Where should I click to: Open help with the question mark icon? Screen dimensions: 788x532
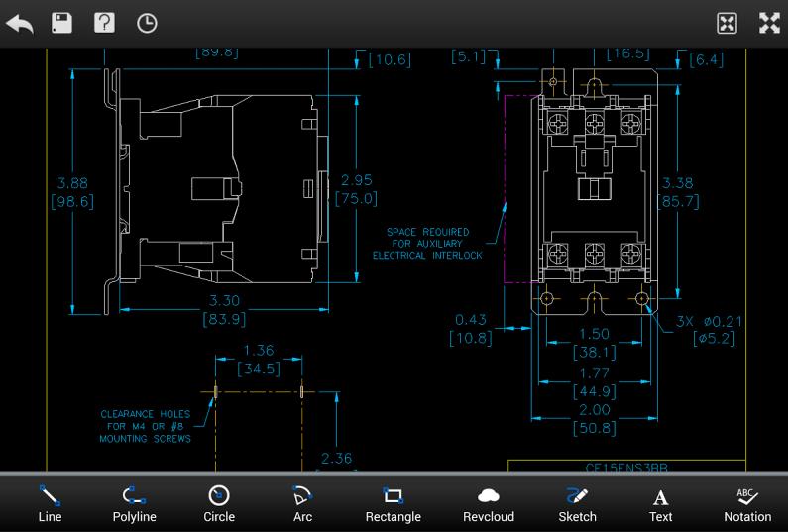coord(104,23)
